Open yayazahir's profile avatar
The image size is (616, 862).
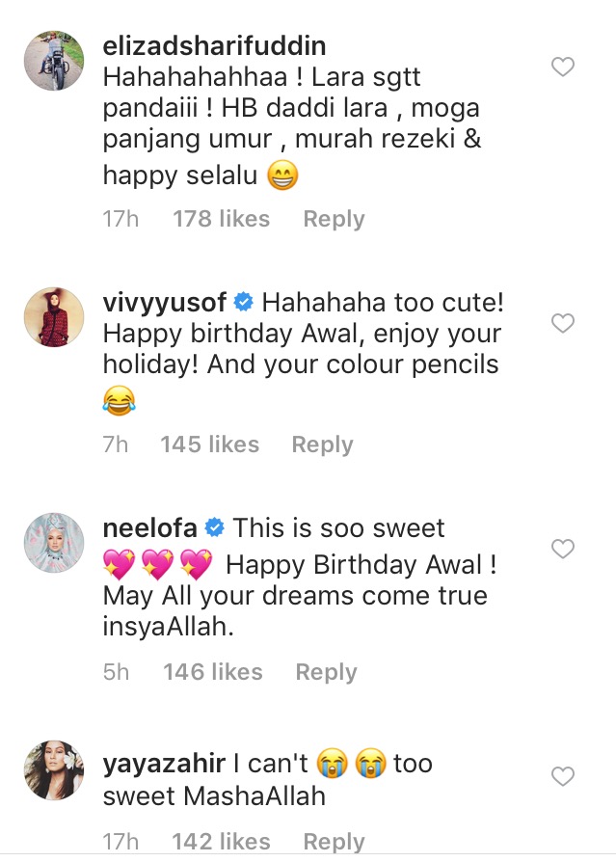[53, 769]
